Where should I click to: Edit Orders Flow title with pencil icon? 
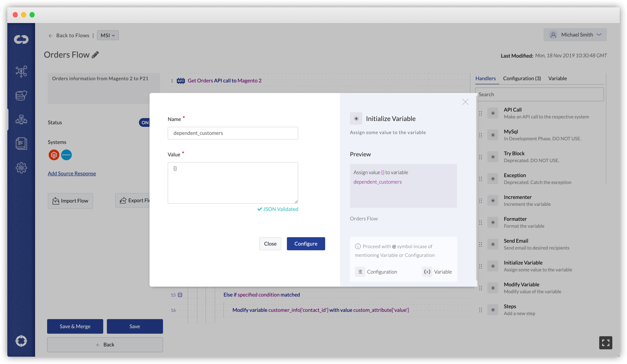point(95,55)
